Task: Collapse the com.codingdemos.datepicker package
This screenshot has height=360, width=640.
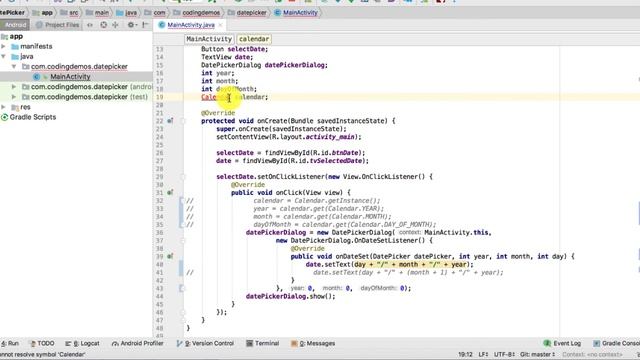Action: [x=14, y=67]
